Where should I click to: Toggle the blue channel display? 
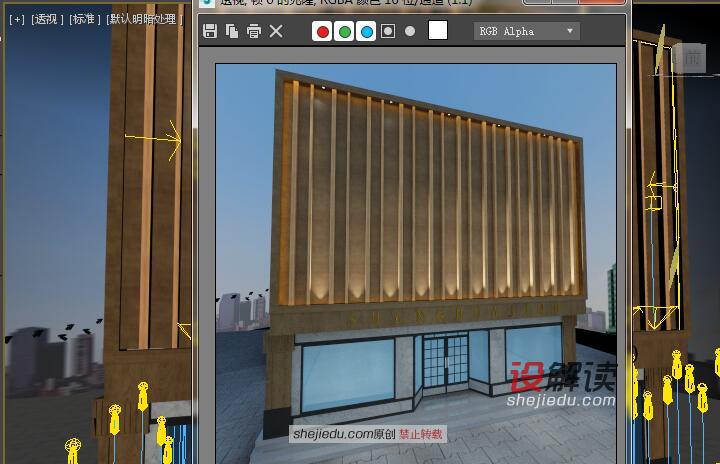[366, 31]
